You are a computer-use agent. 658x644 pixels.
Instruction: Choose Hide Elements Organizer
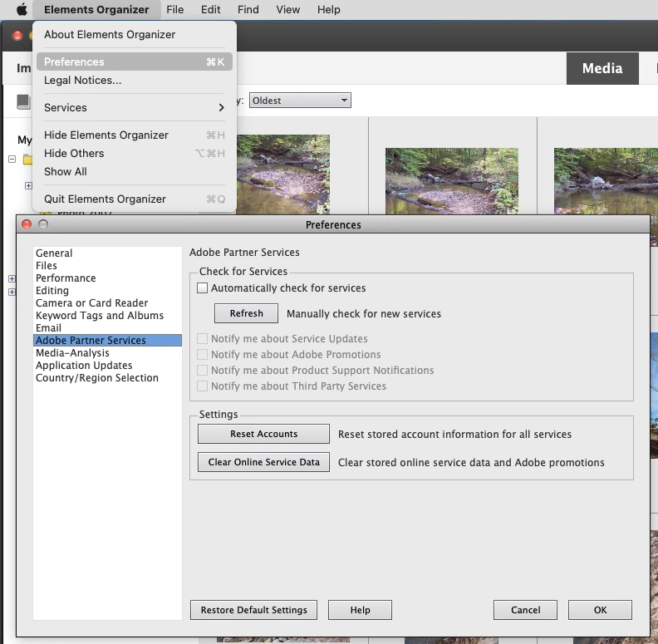pyautogui.click(x=135, y=135)
